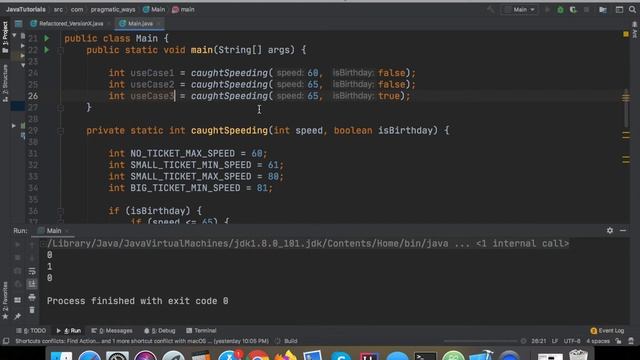Open the 6: TODO tool window tab
The height and width of the screenshot is (360, 640).
[x=31, y=331]
